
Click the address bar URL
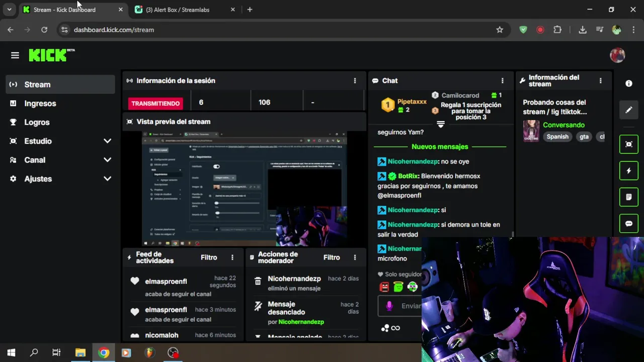pyautogui.click(x=114, y=30)
